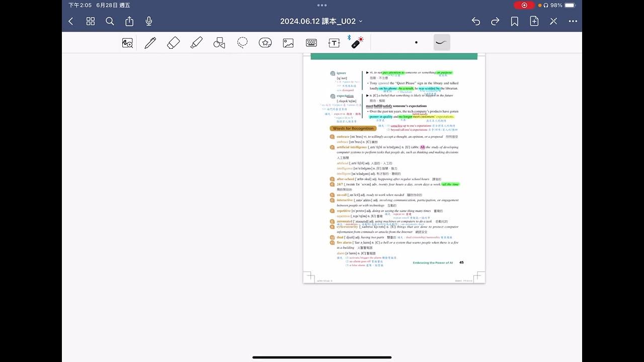644x362 pixels.
Task: Start audio recording with the microphone icon
Action: (x=149, y=21)
